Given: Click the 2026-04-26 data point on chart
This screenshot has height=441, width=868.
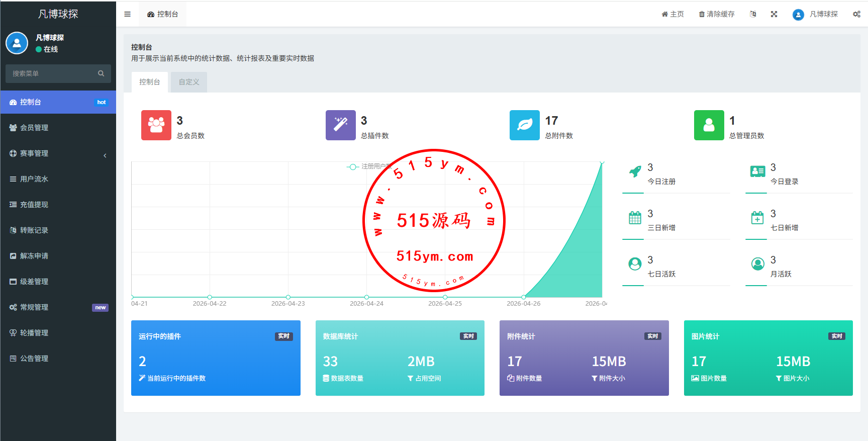Looking at the screenshot, I should point(524,297).
